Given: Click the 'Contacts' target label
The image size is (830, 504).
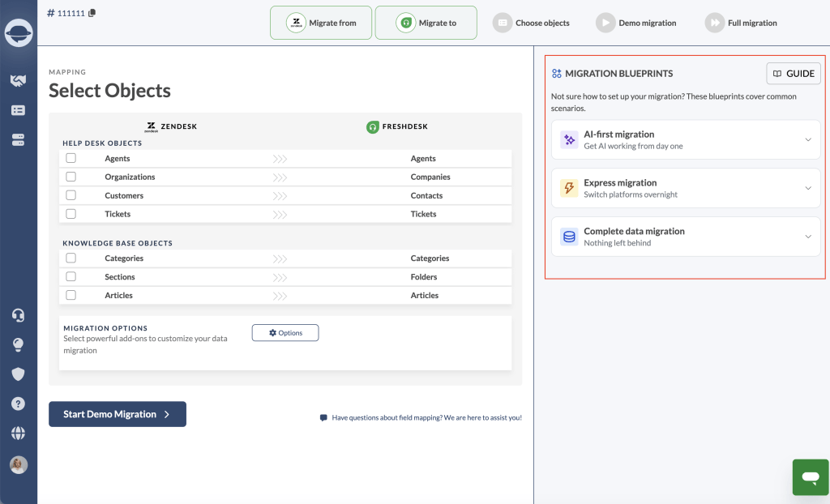Looking at the screenshot, I should (x=426, y=195).
